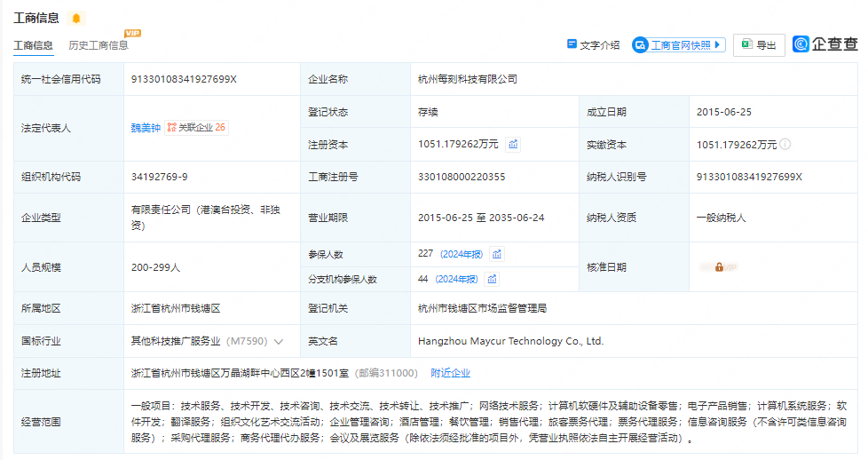Image resolution: width=868 pixels, height=460 pixels.
Task: Click the orange bell icon beside 工商信息
Action: pos(76,18)
